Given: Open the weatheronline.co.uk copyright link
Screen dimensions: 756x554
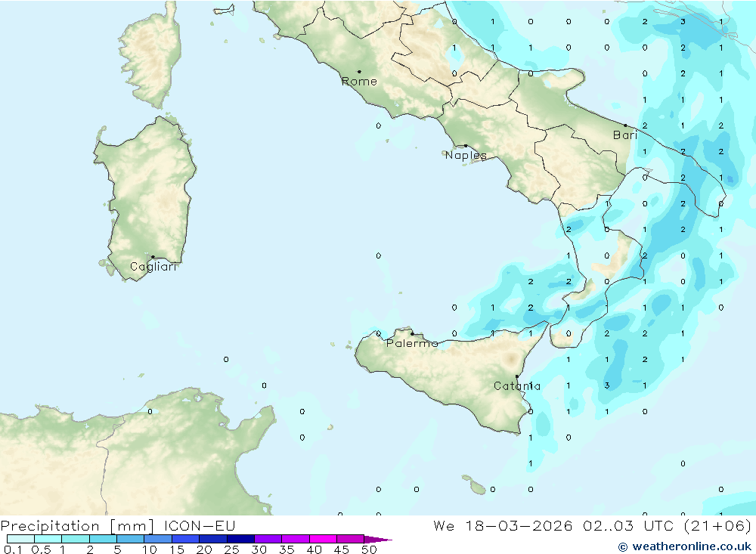Looking at the screenshot, I should click(685, 546).
